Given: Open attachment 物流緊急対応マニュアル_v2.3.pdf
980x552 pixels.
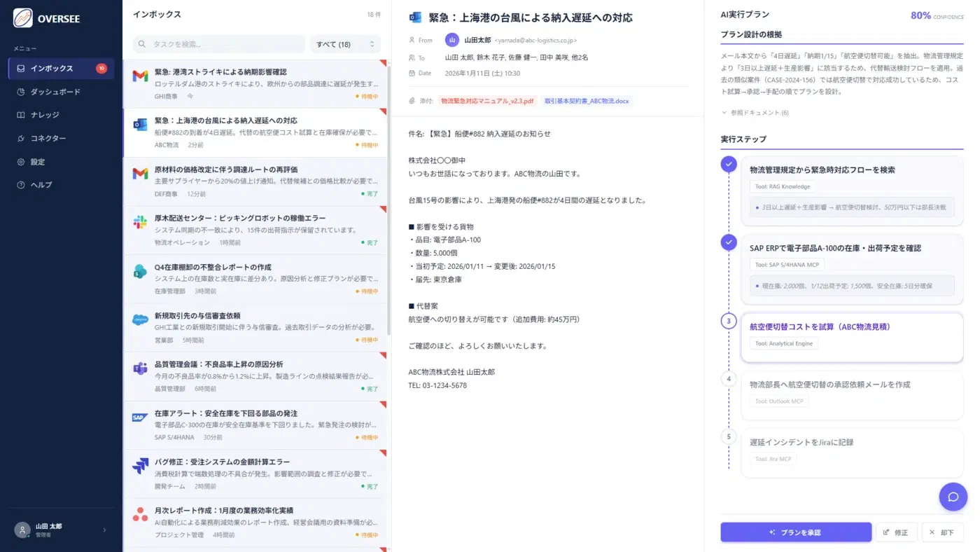Looking at the screenshot, I should 487,101.
